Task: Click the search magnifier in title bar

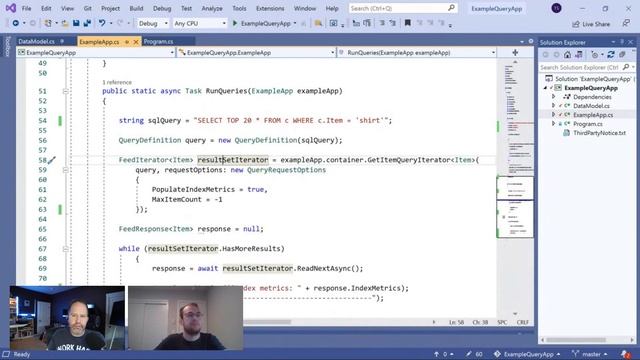Action: pos(451,8)
